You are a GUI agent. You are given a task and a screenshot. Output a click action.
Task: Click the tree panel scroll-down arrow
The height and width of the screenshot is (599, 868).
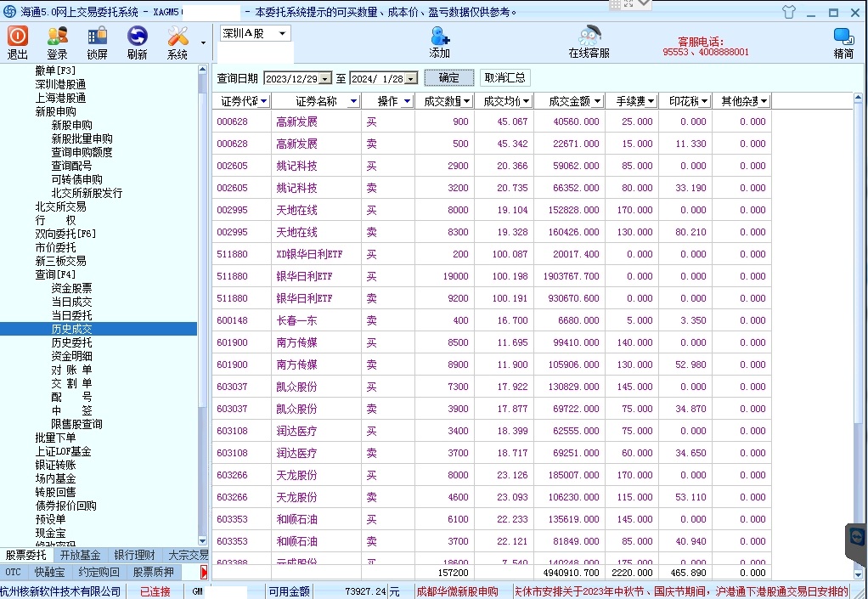[x=202, y=541]
